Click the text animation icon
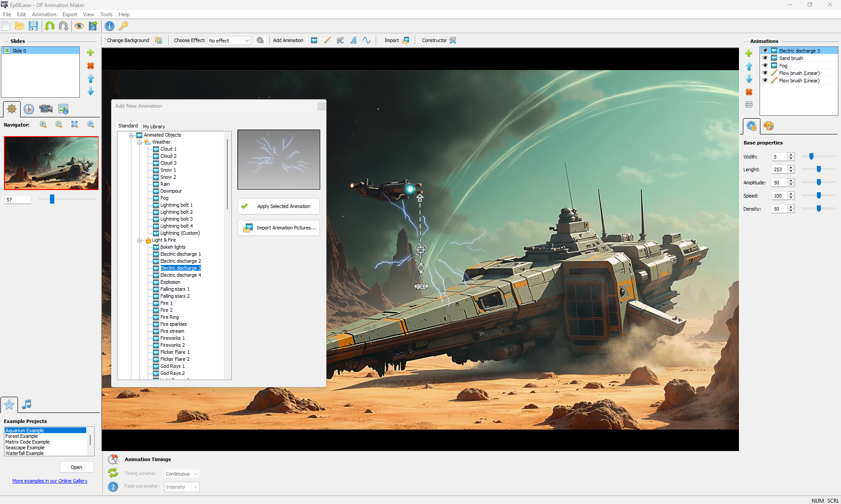This screenshot has width=841, height=504. pos(353,40)
